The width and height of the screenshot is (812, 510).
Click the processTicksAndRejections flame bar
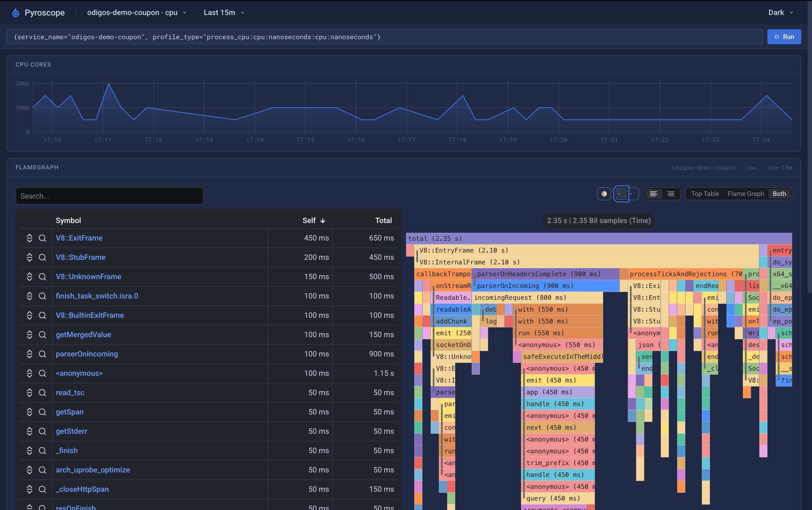tap(685, 274)
